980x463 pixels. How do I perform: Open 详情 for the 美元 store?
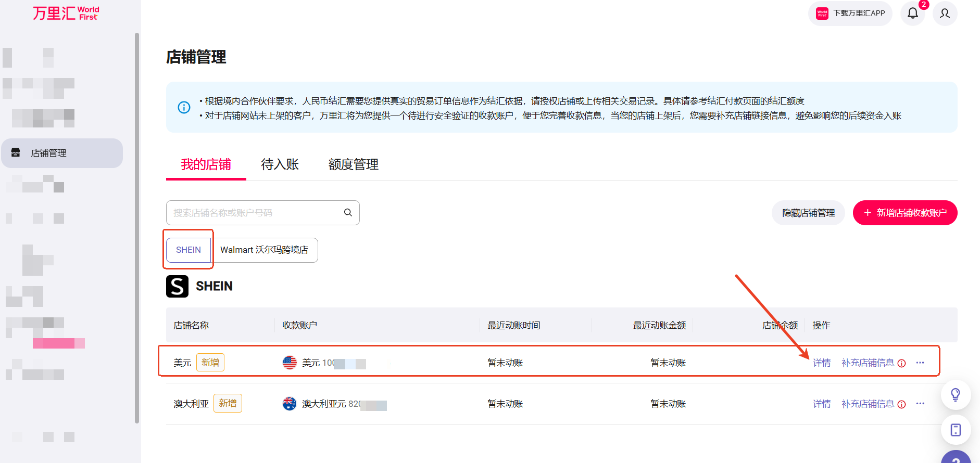[822, 363]
